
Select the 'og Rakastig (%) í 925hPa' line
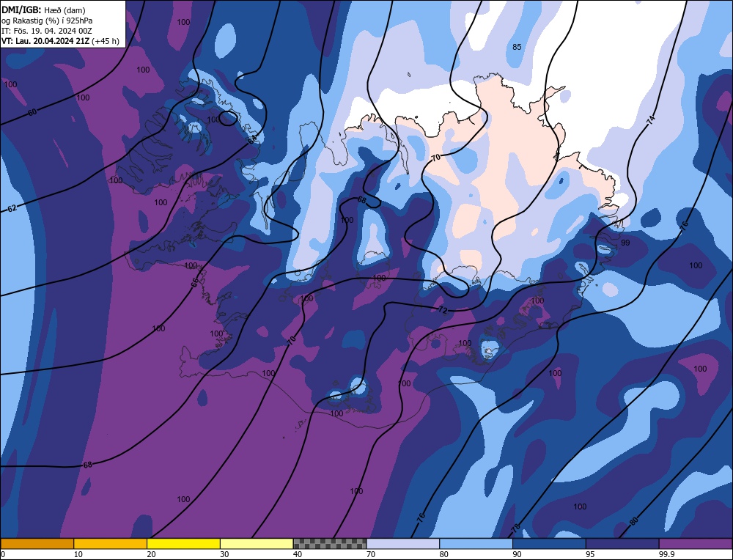47,21
